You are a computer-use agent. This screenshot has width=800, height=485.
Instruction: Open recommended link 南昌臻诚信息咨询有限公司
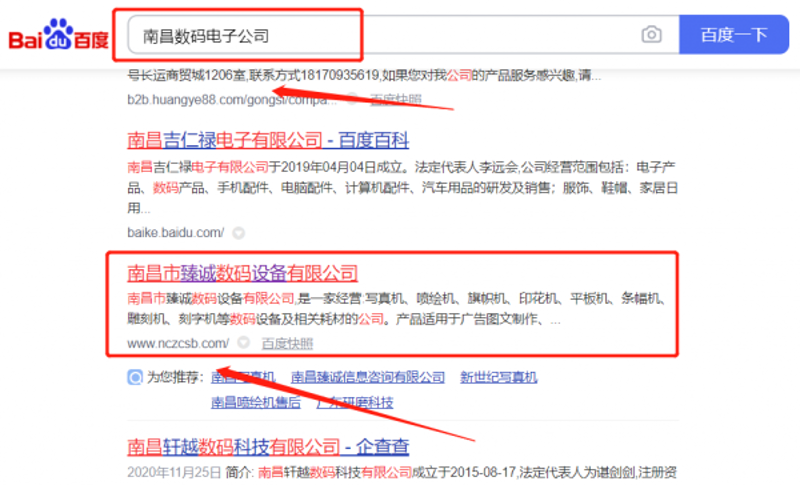tap(367, 377)
